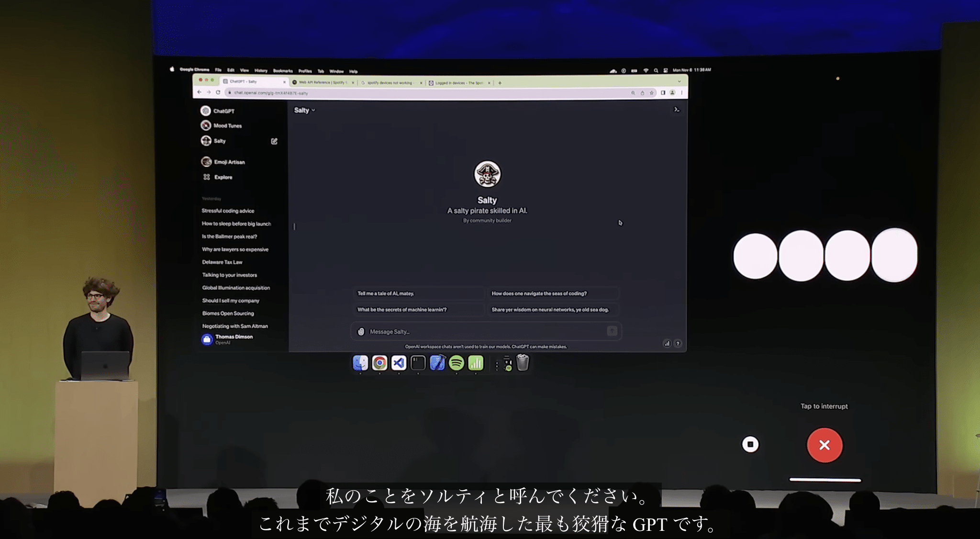Open the Bookmarks menu in menu bar
The image size is (980, 539).
[283, 71]
